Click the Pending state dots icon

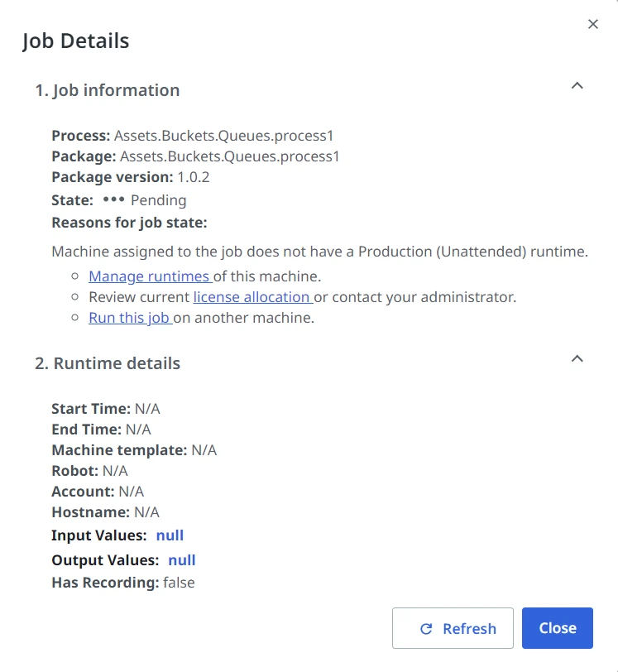[113, 199]
